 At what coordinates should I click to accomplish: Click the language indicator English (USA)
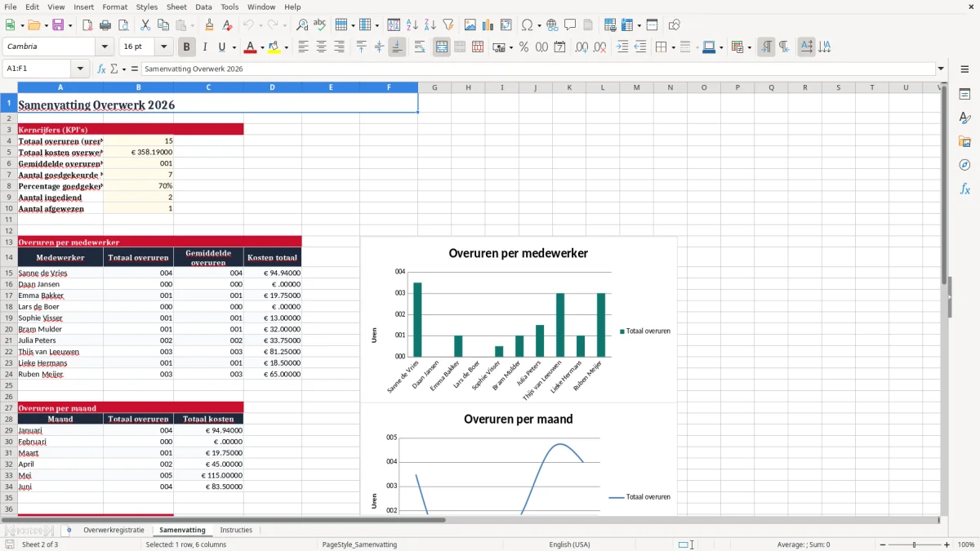click(569, 544)
